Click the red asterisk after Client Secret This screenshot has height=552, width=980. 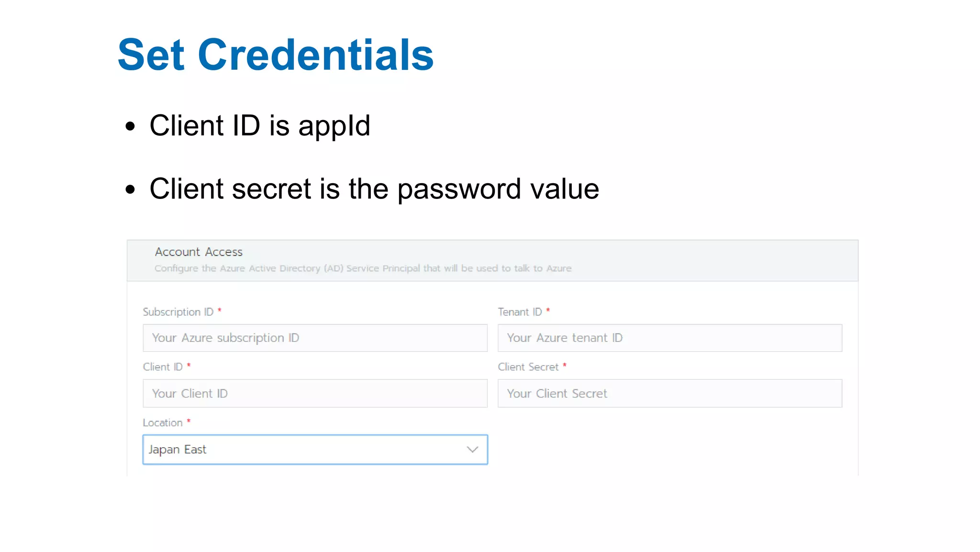(x=565, y=365)
